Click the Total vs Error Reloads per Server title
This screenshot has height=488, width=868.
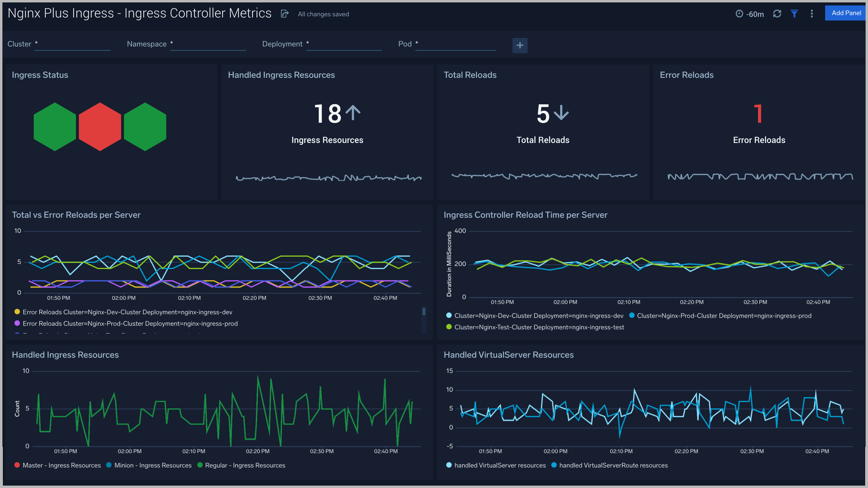(x=76, y=214)
